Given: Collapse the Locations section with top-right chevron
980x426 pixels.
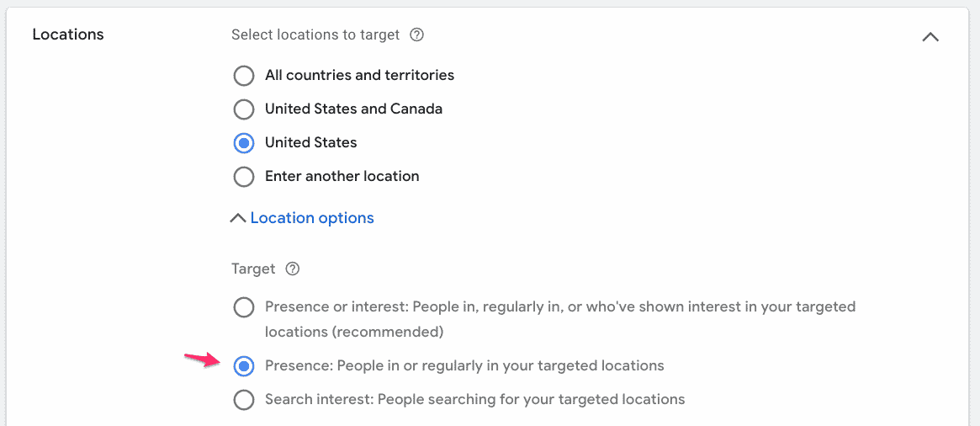Looking at the screenshot, I should [x=930, y=37].
